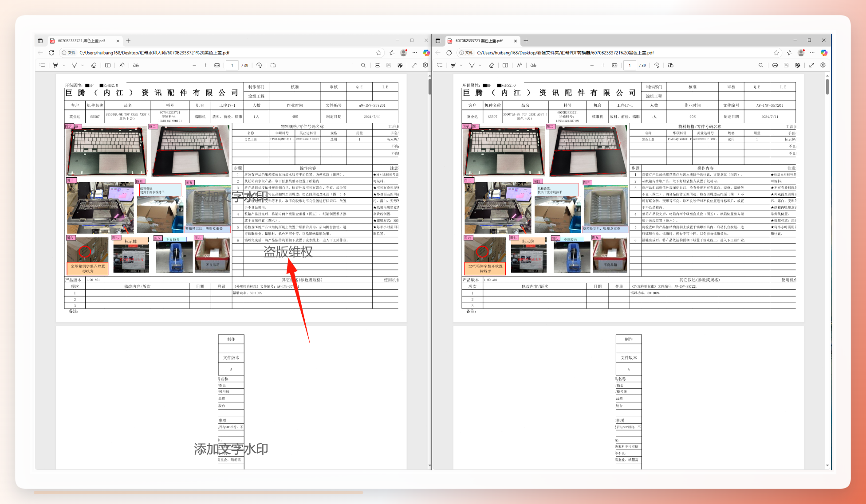Start Read aloud in left window
866x504 pixels.
click(122, 65)
